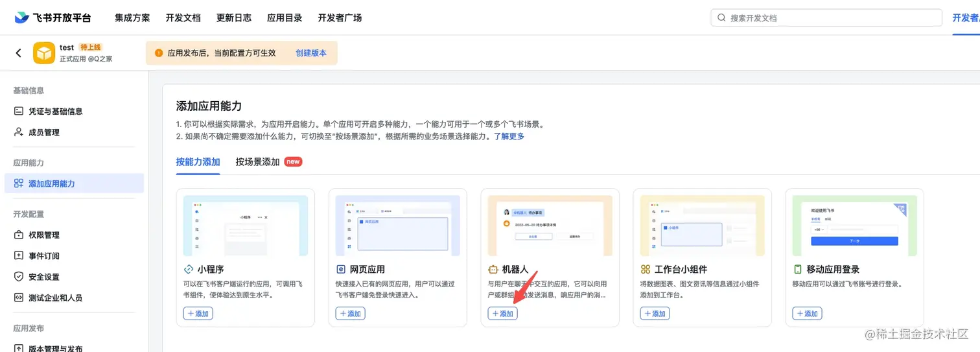Click the red new badge
This screenshot has height=352, width=980.
pos(294,162)
